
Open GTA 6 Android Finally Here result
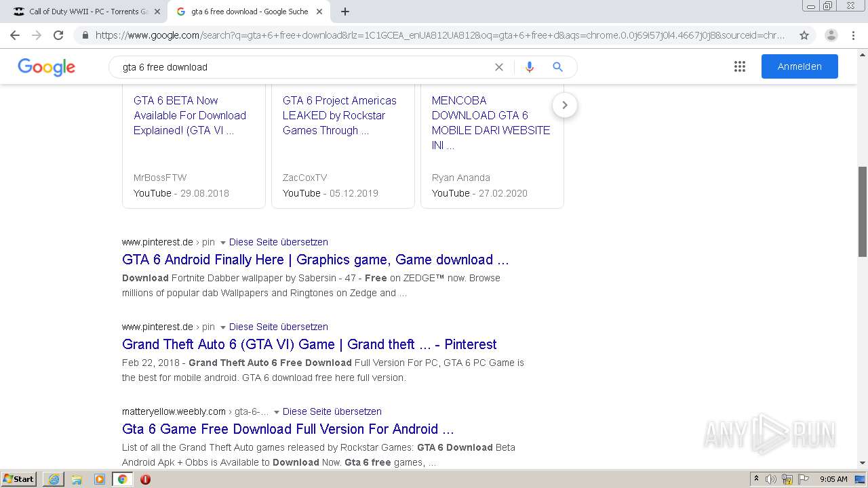pyautogui.click(x=315, y=260)
